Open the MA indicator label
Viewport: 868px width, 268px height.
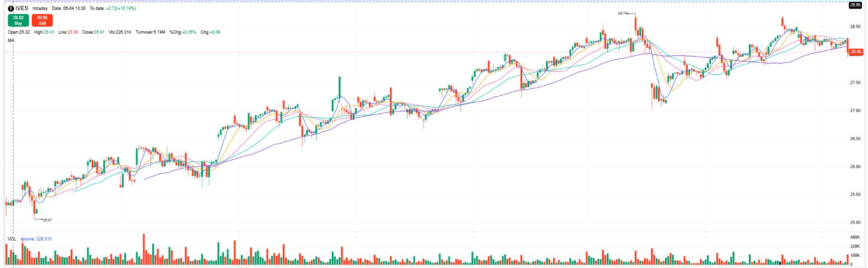[11, 41]
